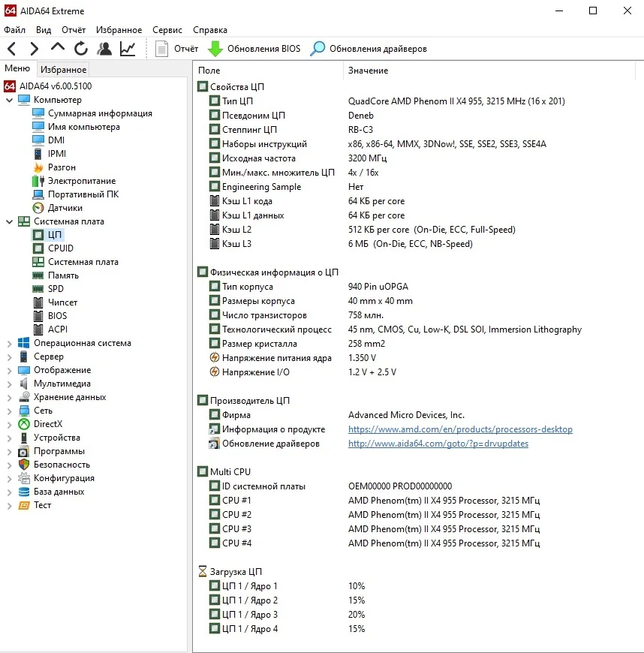This screenshot has height=653, width=644.
Task: Click the Отчёт report document icon
Action: point(161,49)
